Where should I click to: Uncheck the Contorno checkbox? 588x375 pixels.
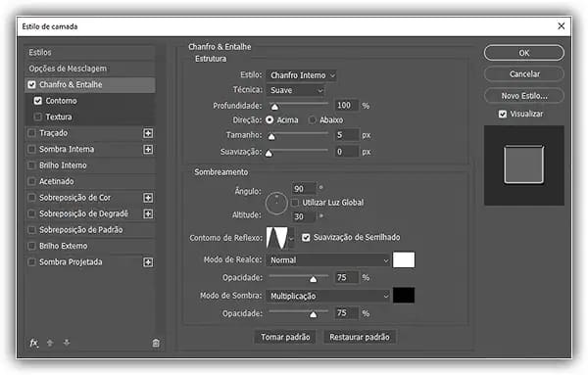point(38,101)
